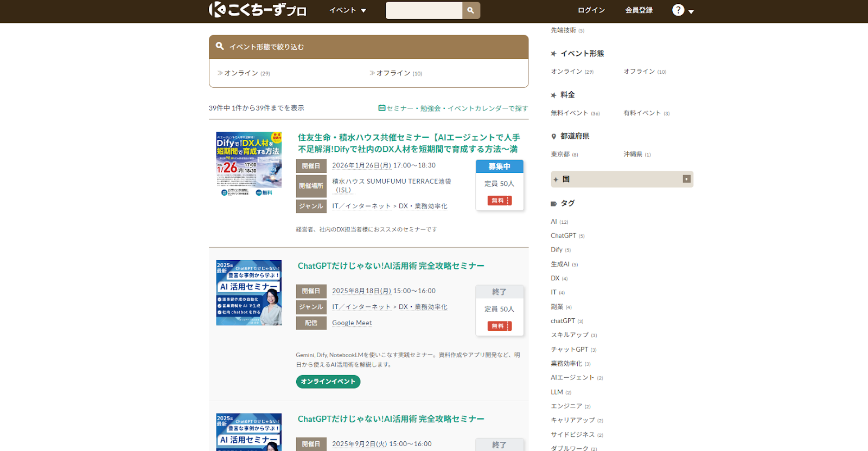Select the ChatGPT (5) tag
This screenshot has height=451, width=868.
tap(567, 236)
